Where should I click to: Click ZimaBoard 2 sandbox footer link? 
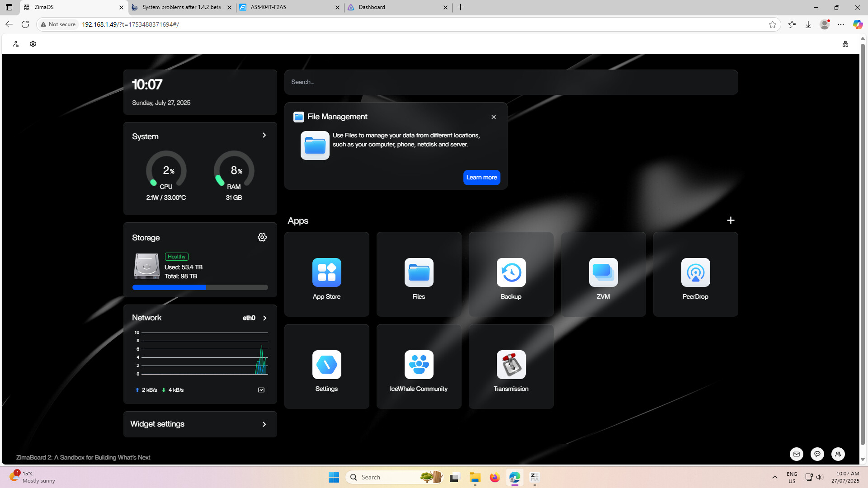click(83, 457)
